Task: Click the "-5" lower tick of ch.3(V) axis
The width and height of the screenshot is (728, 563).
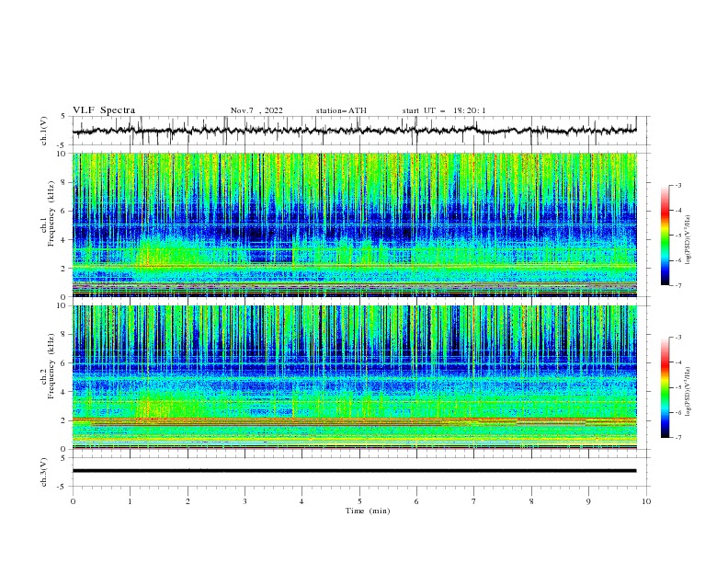Action: pyautogui.click(x=62, y=487)
